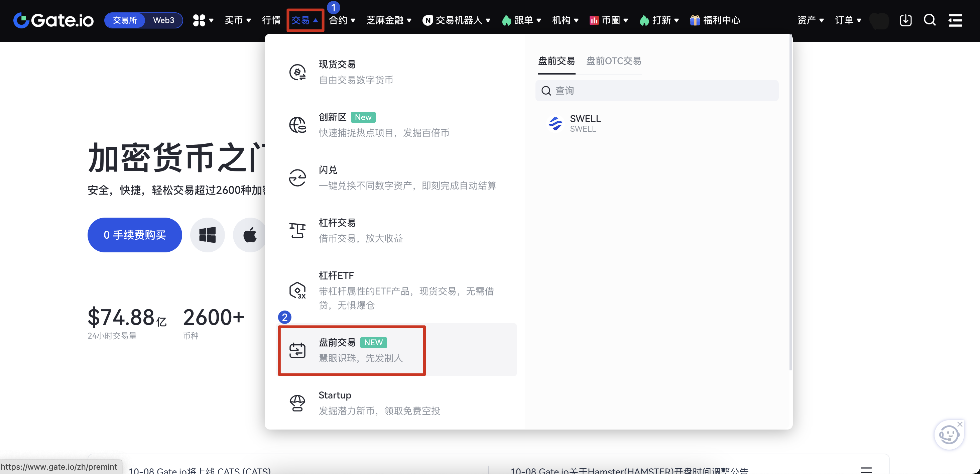The image size is (980, 474).
Task: Click the download app icon in header
Action: [x=905, y=20]
